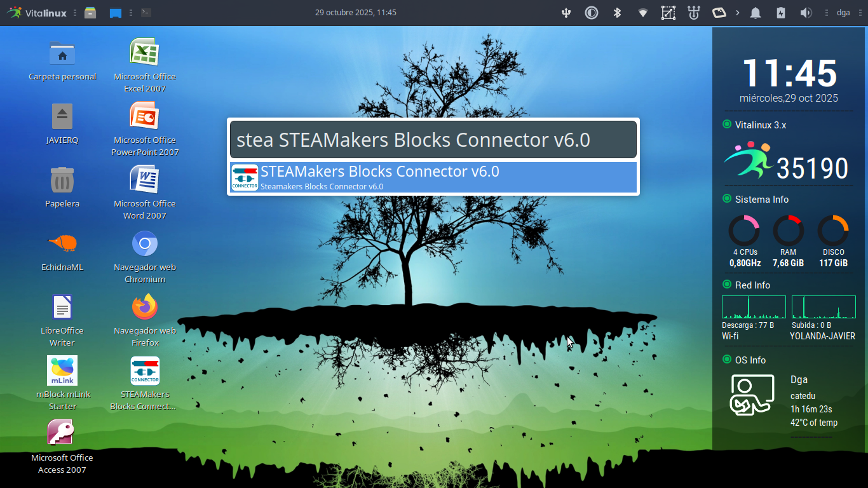
Task: Open the file manager in the top panel
Action: 90,13
